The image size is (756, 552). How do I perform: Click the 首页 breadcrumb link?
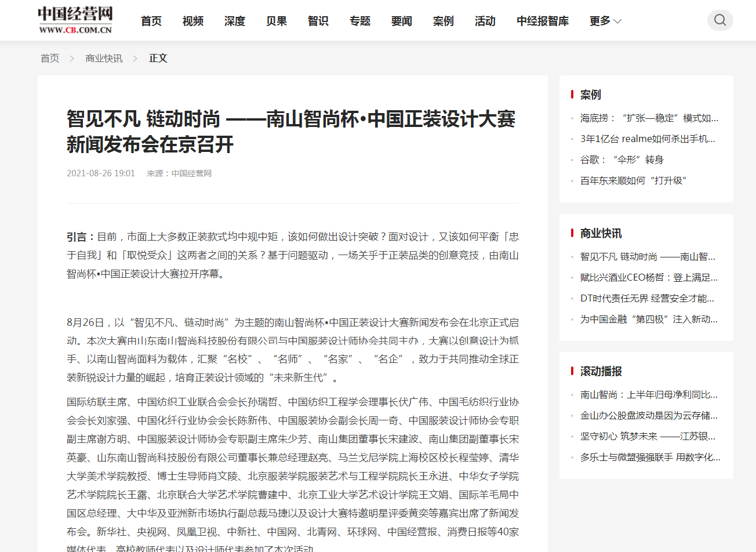coord(50,59)
